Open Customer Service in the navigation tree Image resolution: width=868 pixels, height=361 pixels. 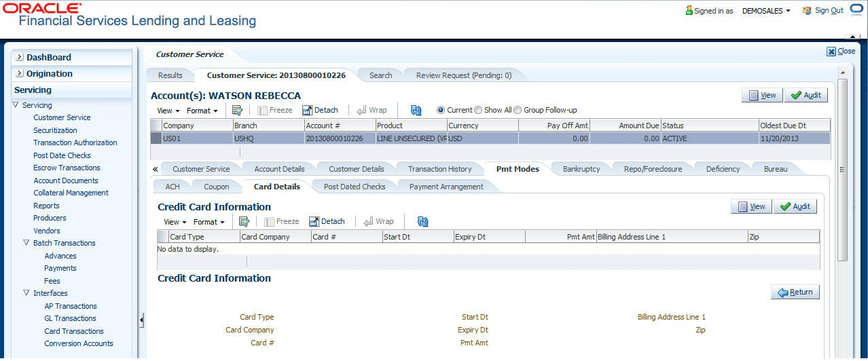pyautogui.click(x=62, y=117)
